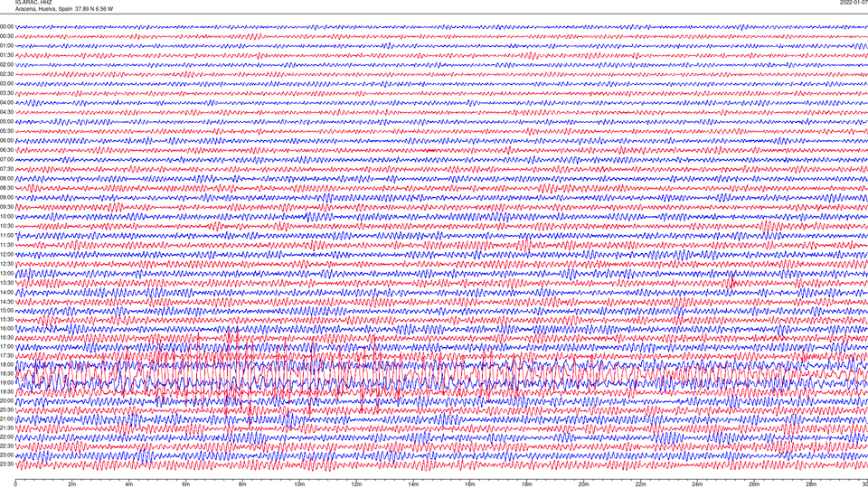Click the 14m tick label on time axis
This screenshot has height=488, width=868.
coord(413,484)
